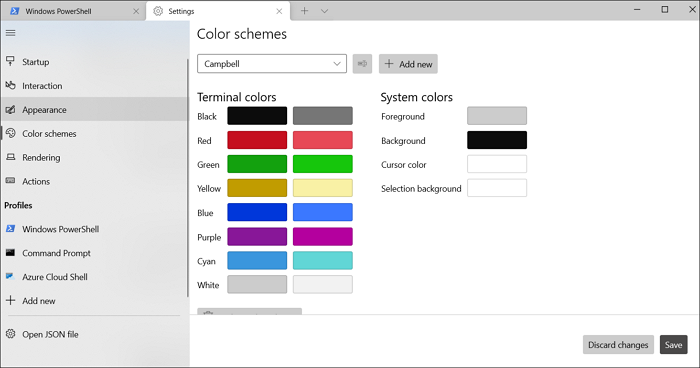This screenshot has width=700, height=368.
Task: Close the Windows PowerShell tab
Action: 136,11
